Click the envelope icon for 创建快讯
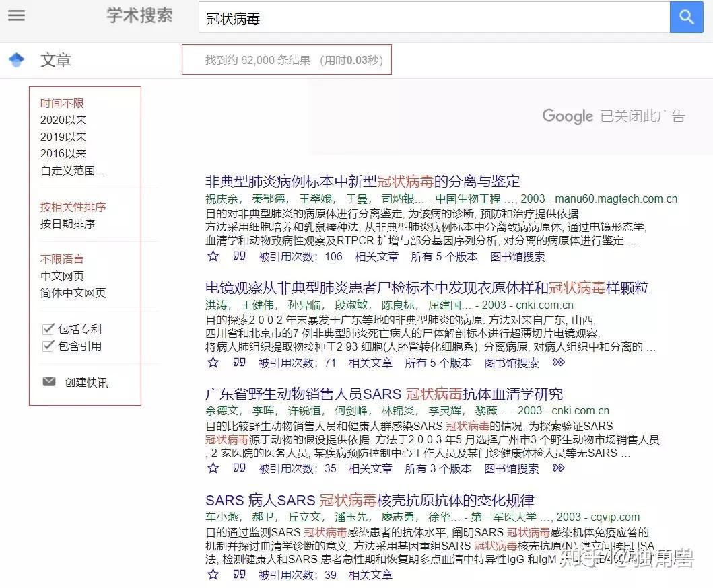Screen dimensions: 713x588 pos(48,381)
